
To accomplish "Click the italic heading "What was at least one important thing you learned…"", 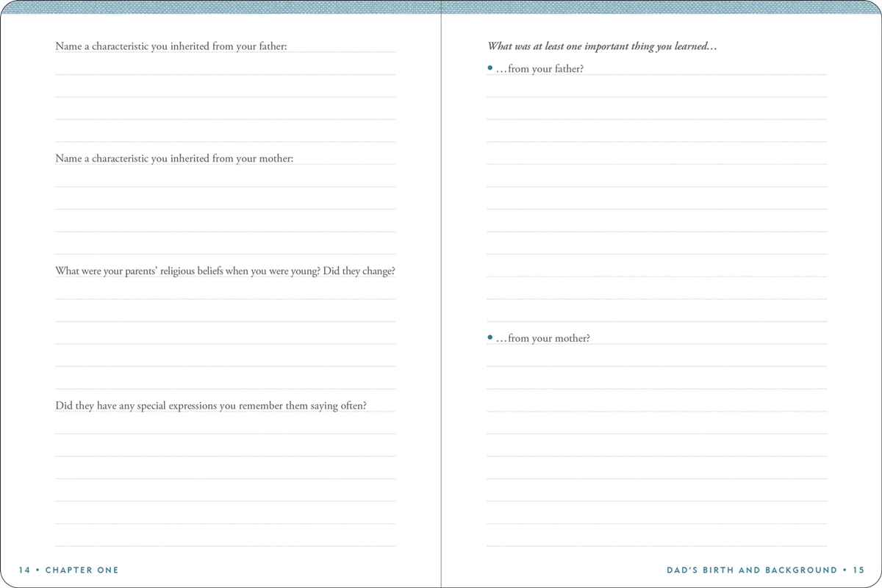I will click(602, 46).
